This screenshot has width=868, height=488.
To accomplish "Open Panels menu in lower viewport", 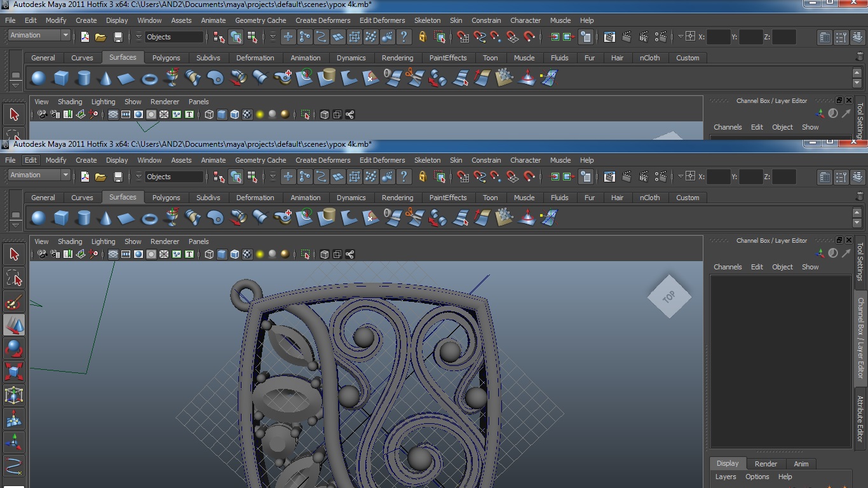I will pos(198,241).
